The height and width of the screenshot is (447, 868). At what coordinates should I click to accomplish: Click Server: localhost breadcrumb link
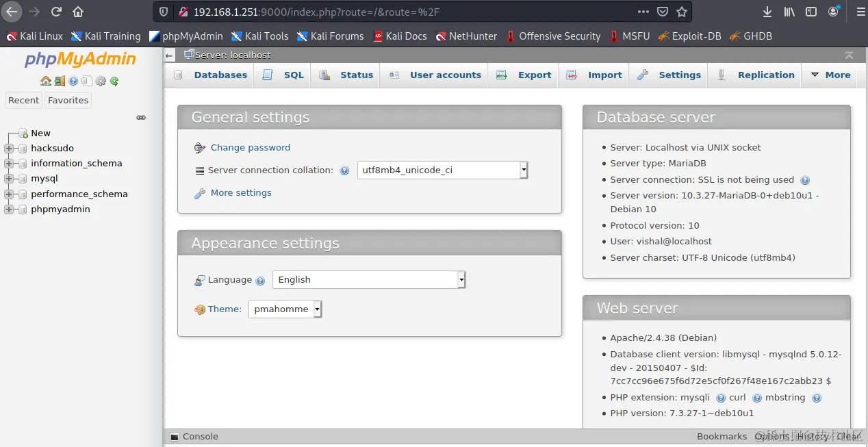click(233, 55)
